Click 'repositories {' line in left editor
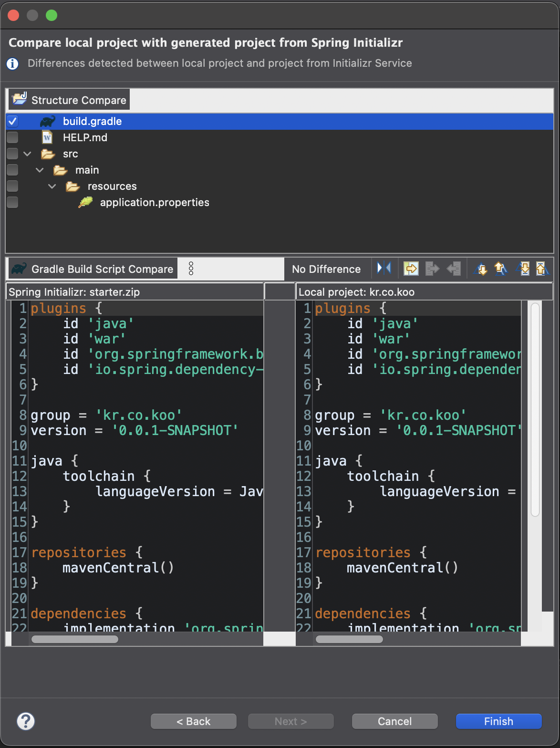 coord(87,552)
